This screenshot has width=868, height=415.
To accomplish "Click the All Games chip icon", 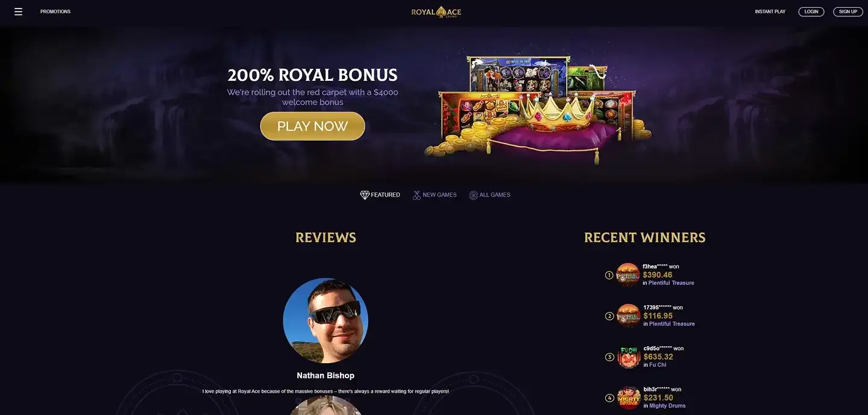I will pos(473,195).
